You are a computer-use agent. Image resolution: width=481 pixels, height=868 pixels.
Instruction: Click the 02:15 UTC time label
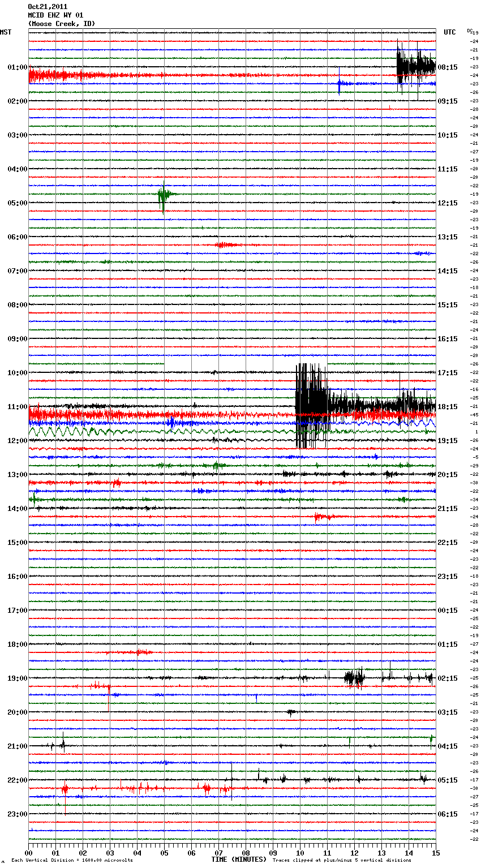448,678
